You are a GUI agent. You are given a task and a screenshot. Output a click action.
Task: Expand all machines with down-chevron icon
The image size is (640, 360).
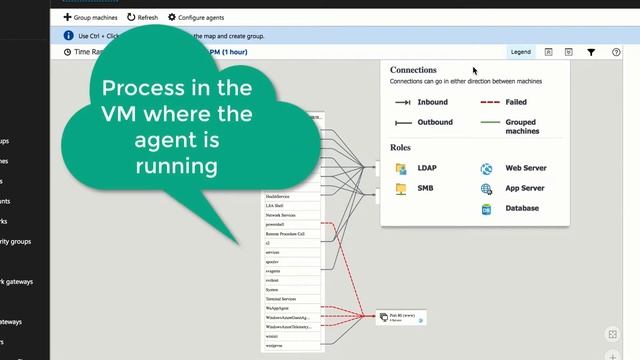point(569,52)
